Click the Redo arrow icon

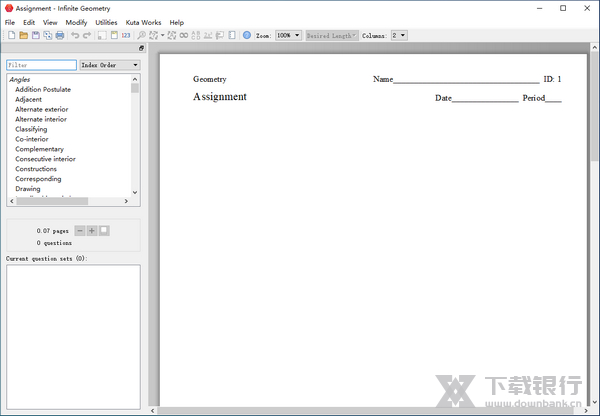[x=87, y=35]
